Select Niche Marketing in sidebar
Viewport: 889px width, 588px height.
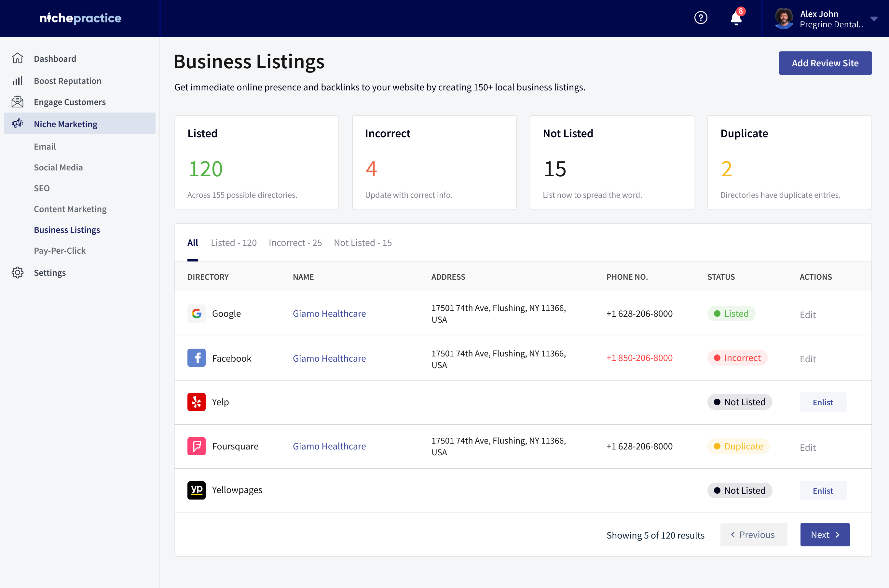click(x=79, y=123)
